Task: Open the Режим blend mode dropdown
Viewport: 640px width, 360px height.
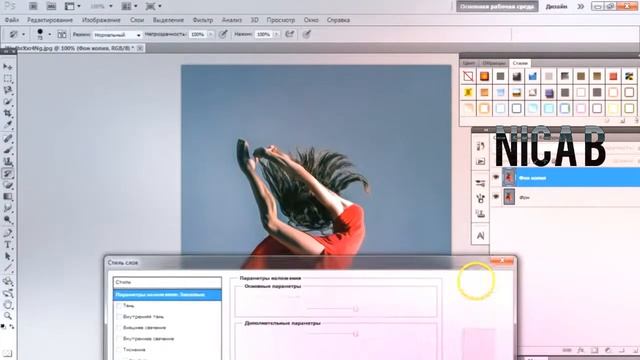Action: click(117, 35)
